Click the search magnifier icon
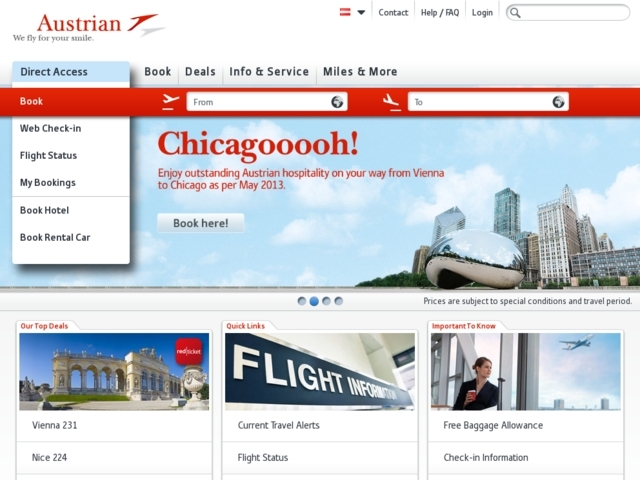640x480 pixels. [515, 13]
